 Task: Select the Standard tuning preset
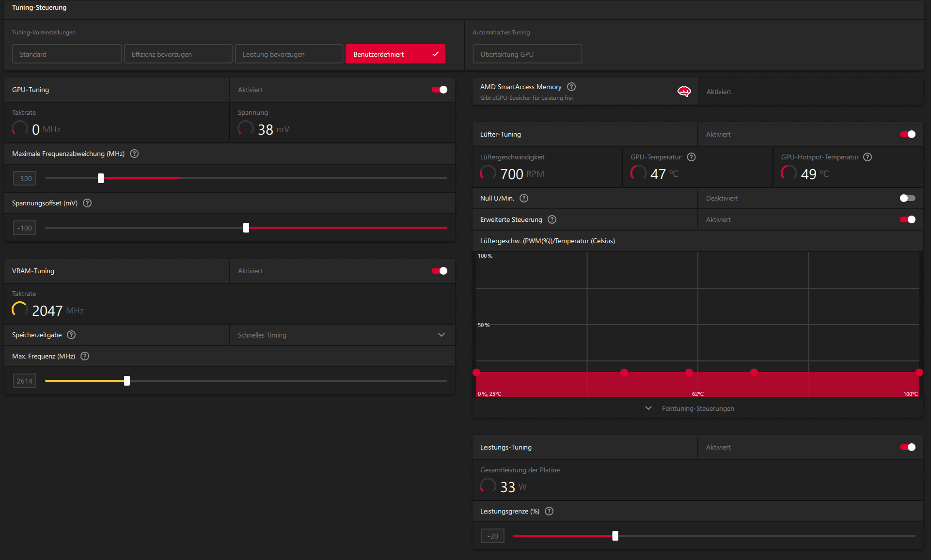tap(66, 54)
